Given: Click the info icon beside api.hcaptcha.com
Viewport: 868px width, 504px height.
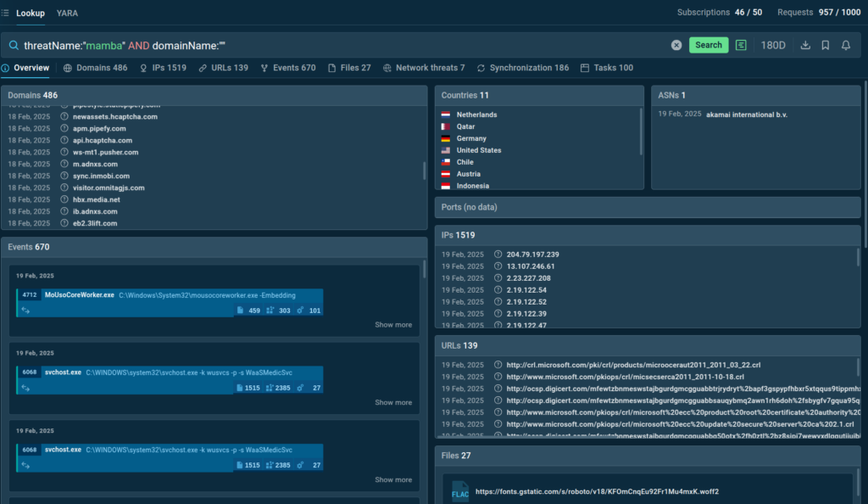Looking at the screenshot, I should [x=64, y=141].
